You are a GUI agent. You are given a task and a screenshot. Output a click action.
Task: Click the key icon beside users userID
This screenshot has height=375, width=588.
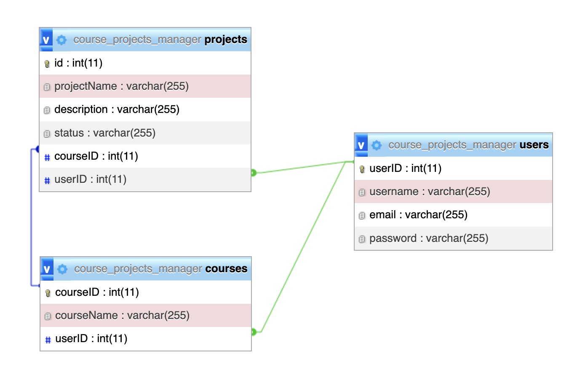tap(362, 169)
